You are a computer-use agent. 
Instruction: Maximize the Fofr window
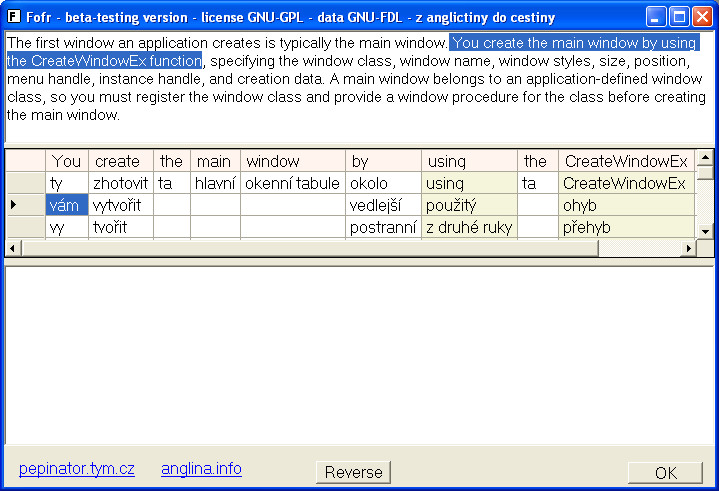click(x=679, y=17)
